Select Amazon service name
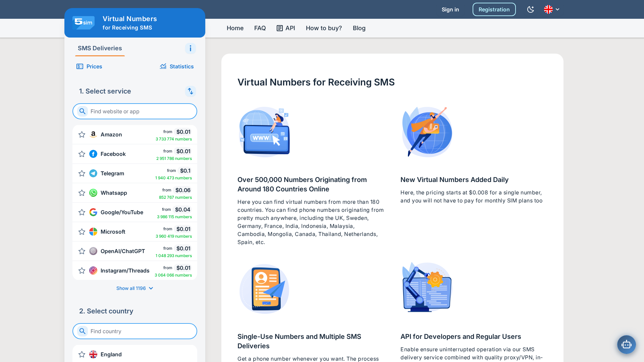 pyautogui.click(x=111, y=134)
